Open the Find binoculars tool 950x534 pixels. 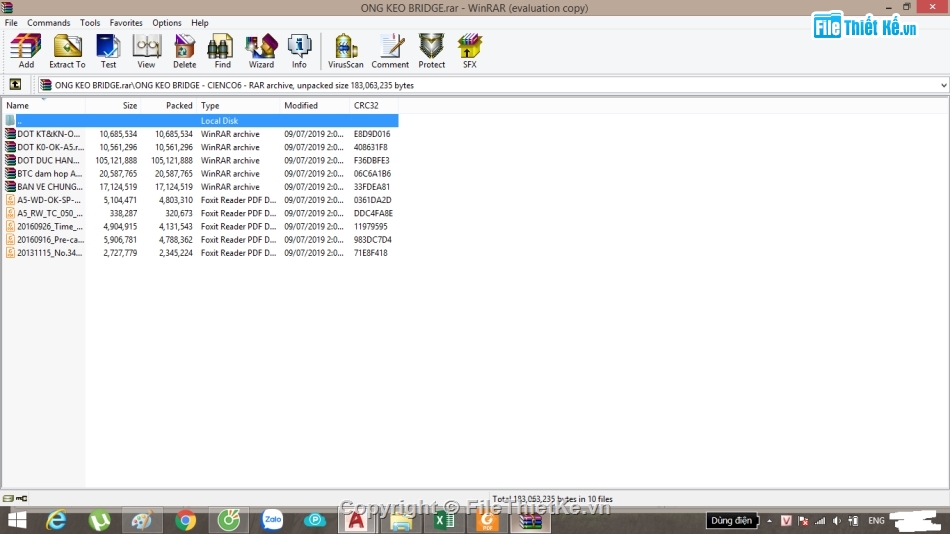click(222, 51)
